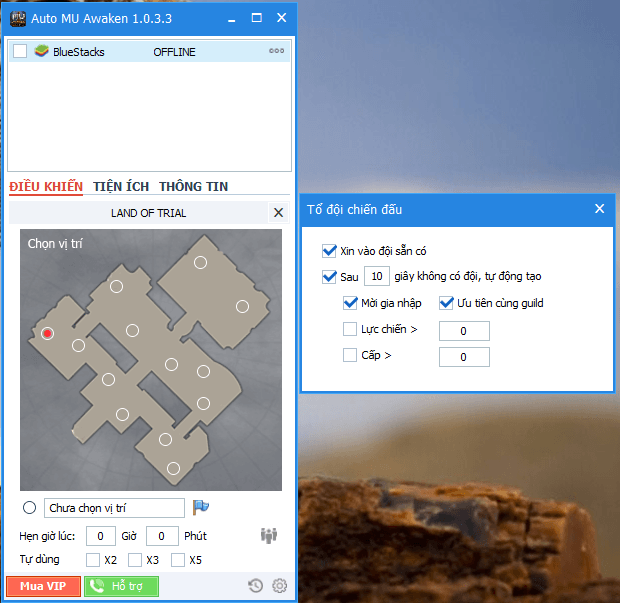Viewport: 620px width, 603px height.
Task: Uncheck Mời gia nhập
Action: [350, 303]
